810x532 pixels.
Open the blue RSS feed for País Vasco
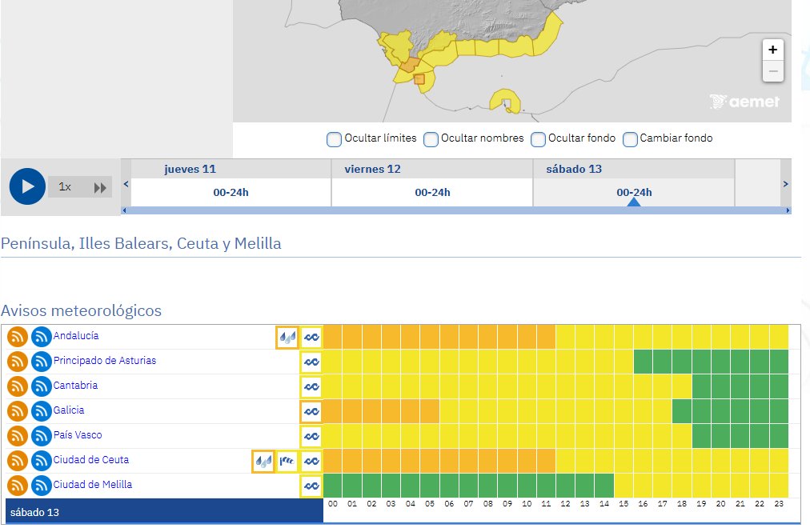click(x=42, y=437)
